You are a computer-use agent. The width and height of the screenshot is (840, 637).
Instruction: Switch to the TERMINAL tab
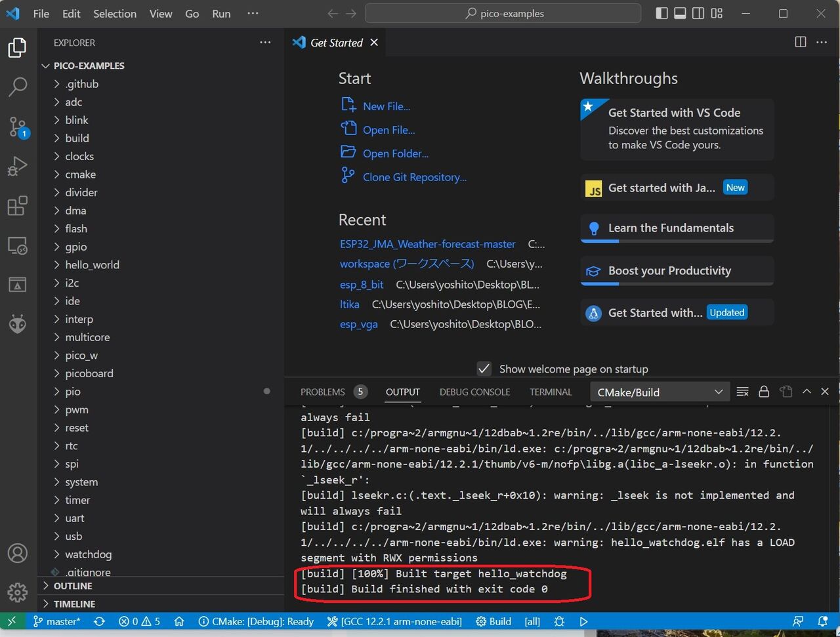coord(550,392)
